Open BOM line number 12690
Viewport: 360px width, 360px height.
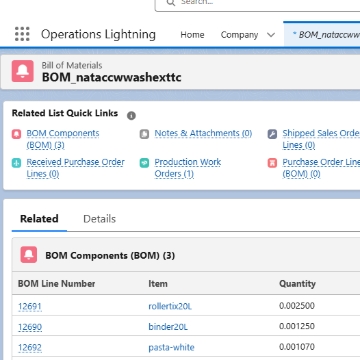pos(30,327)
